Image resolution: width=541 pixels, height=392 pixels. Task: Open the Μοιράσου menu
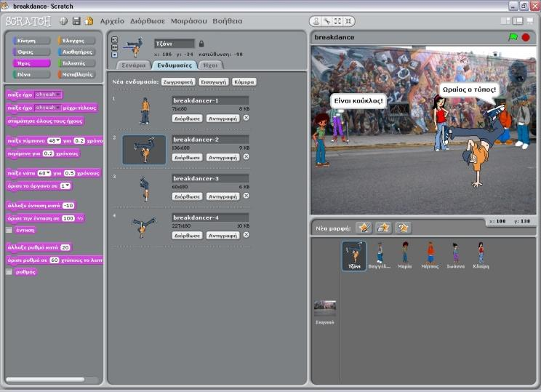[x=189, y=21]
